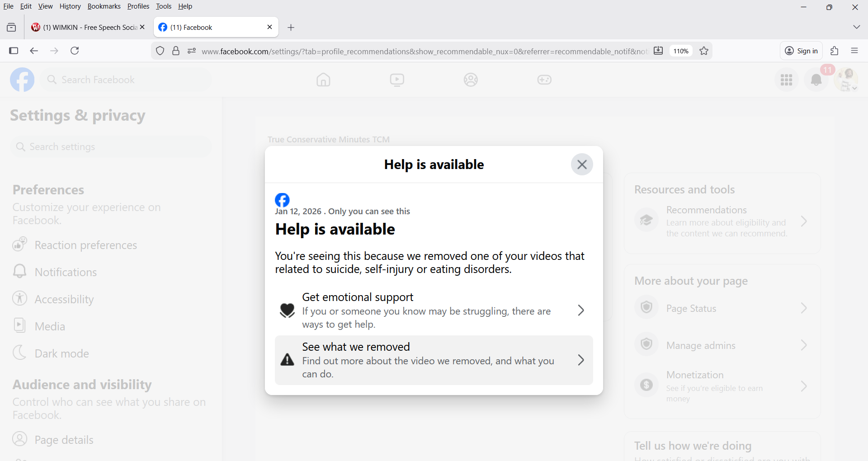Image resolution: width=868 pixels, height=461 pixels.
Task: Open the Facebook video feed icon
Action: click(397, 80)
